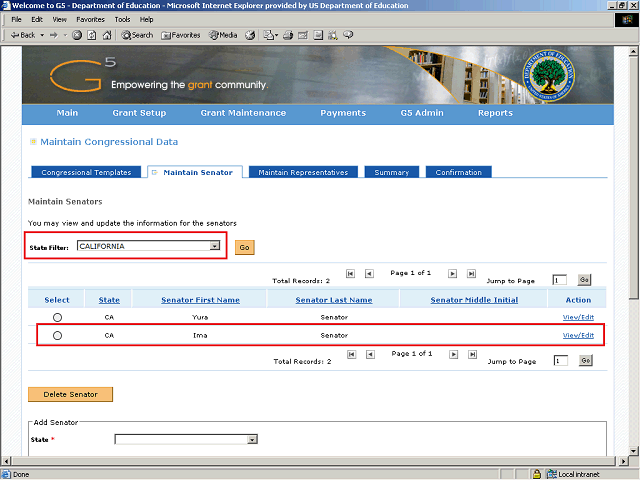Open the Favorites menu
The image size is (640, 480).
[x=91, y=20]
